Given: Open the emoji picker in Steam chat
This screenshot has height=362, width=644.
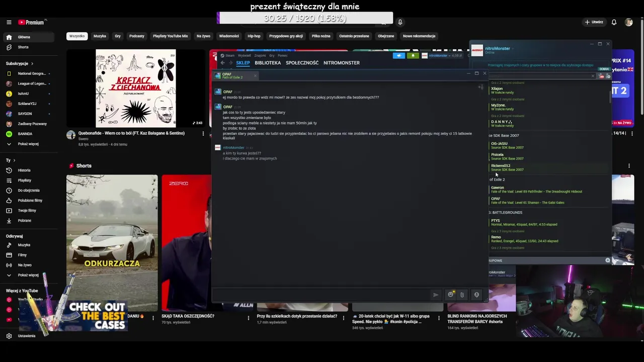Looking at the screenshot, I should (x=450, y=295).
